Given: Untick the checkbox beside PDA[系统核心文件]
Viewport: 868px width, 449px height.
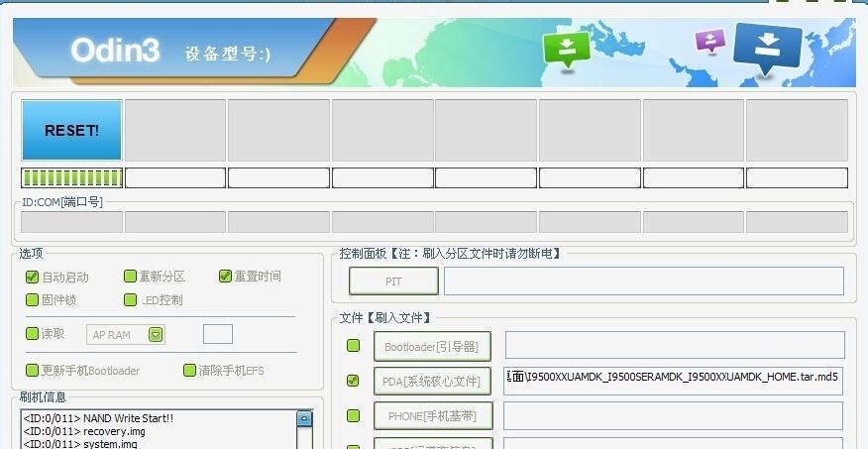Looking at the screenshot, I should [353, 381].
